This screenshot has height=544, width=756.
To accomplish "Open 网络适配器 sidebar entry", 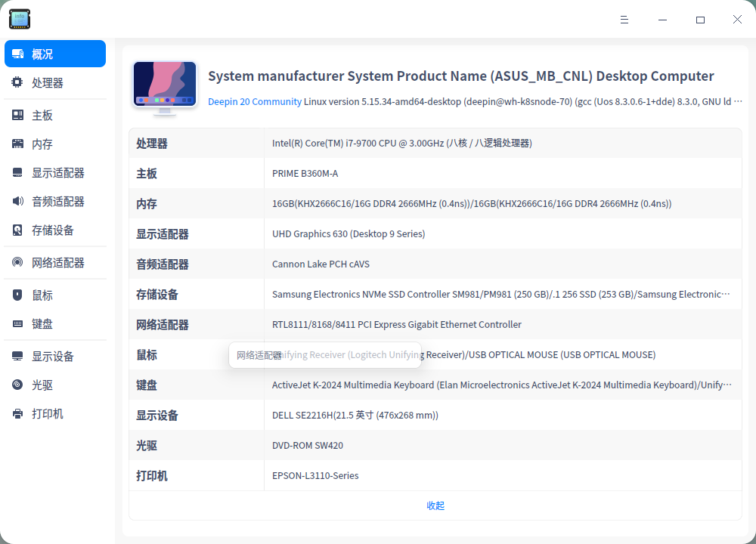I will coord(55,263).
